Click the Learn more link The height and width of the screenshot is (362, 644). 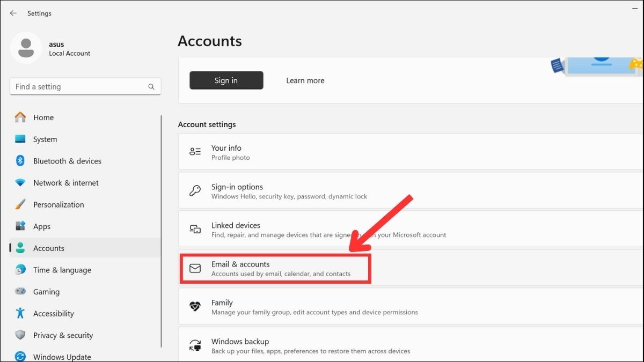point(305,80)
